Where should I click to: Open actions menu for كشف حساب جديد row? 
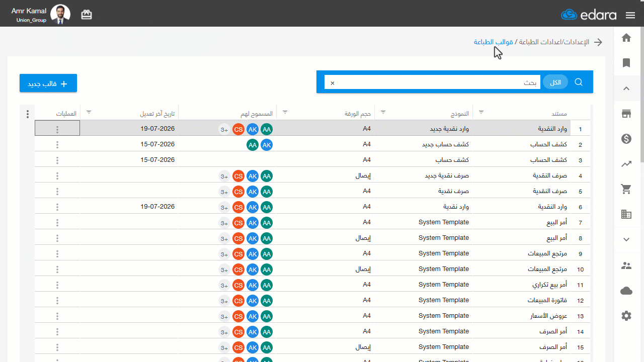point(57,145)
